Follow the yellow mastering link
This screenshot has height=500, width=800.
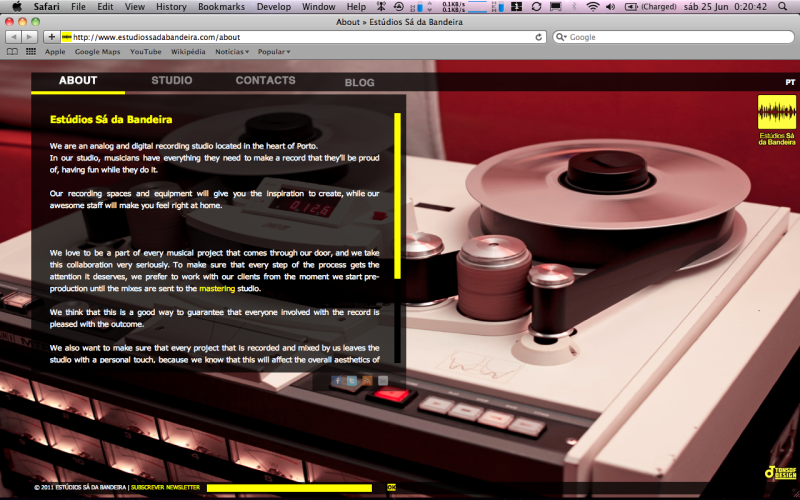[x=217, y=288]
